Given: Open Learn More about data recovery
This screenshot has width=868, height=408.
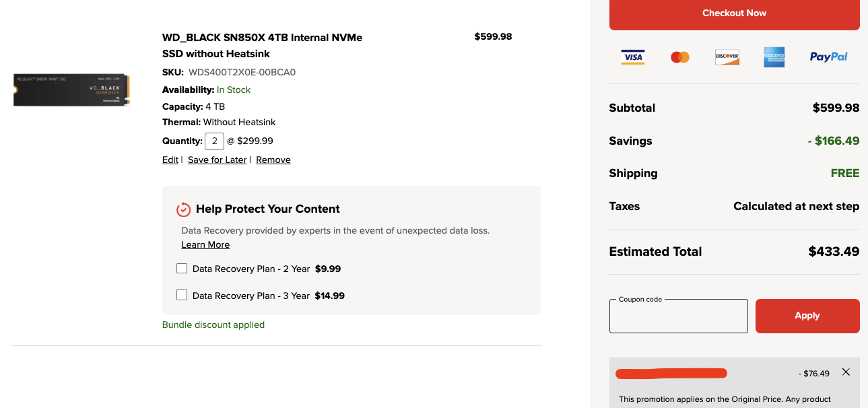Looking at the screenshot, I should click(x=205, y=244).
